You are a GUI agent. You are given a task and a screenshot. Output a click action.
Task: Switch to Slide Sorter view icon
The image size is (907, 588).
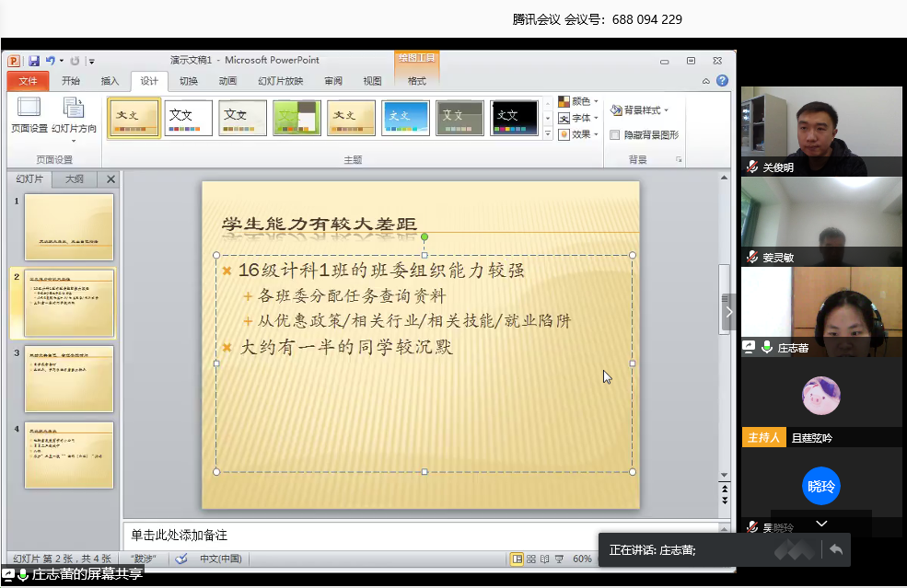tap(531, 559)
